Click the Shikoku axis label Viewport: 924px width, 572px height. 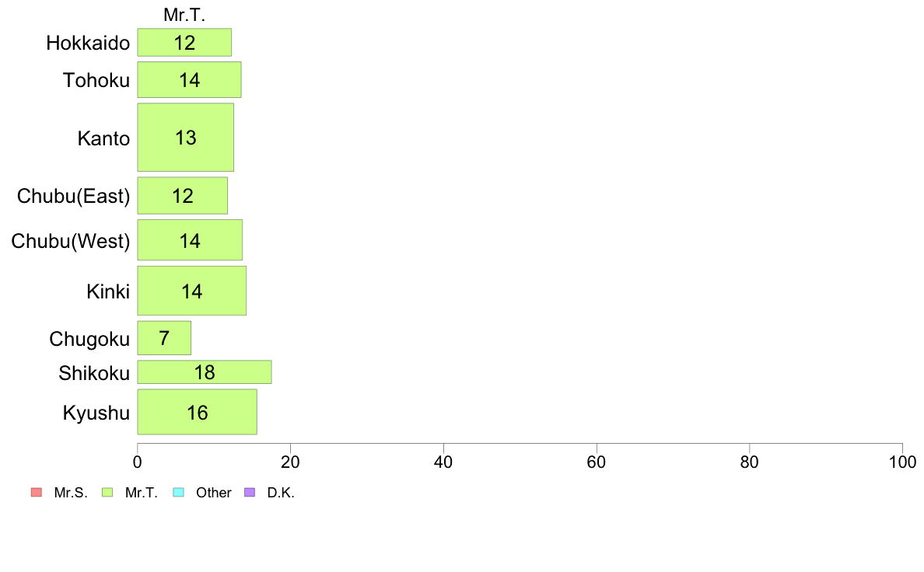click(94, 373)
